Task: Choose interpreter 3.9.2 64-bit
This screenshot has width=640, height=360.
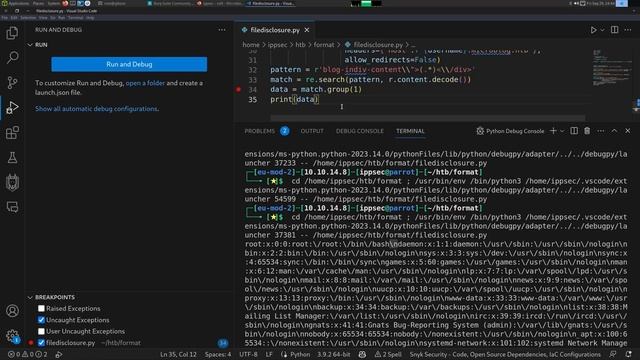Action: pos(334,354)
